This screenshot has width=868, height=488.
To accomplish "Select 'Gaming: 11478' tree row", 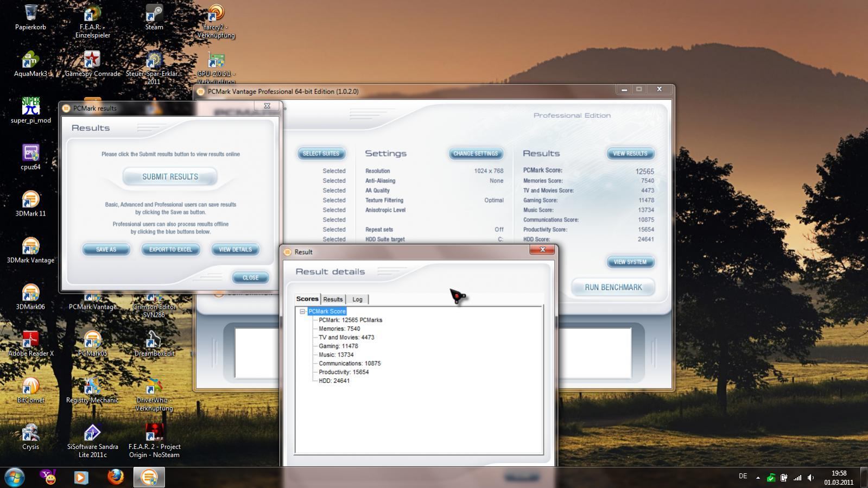I will [x=338, y=346].
